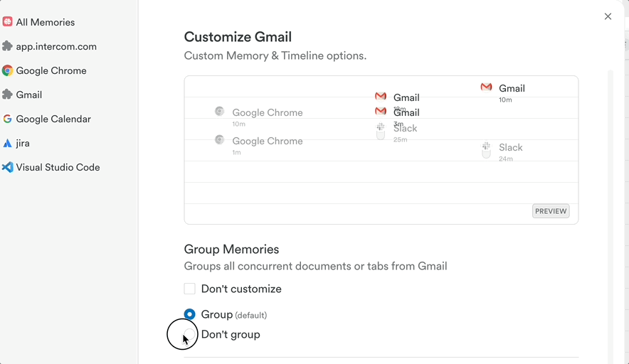Click the All Memories icon in sidebar
629x364 pixels.
(x=7, y=22)
